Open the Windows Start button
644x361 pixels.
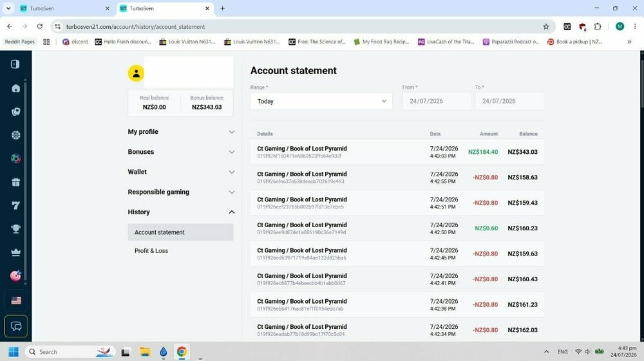click(14, 352)
